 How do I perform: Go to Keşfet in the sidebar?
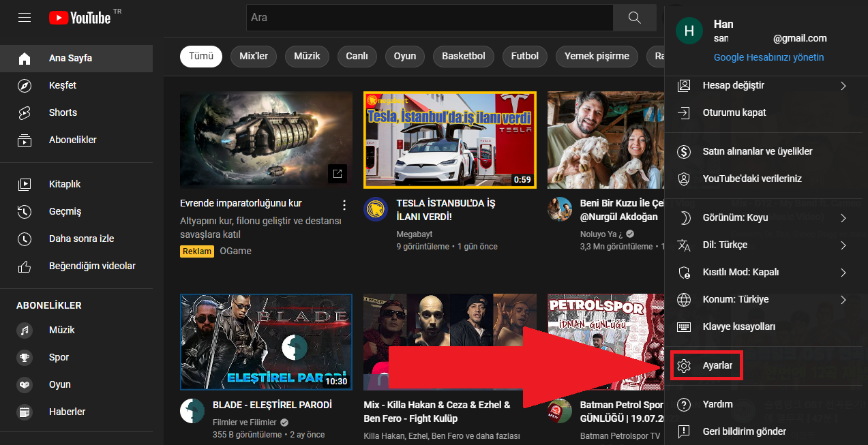62,85
